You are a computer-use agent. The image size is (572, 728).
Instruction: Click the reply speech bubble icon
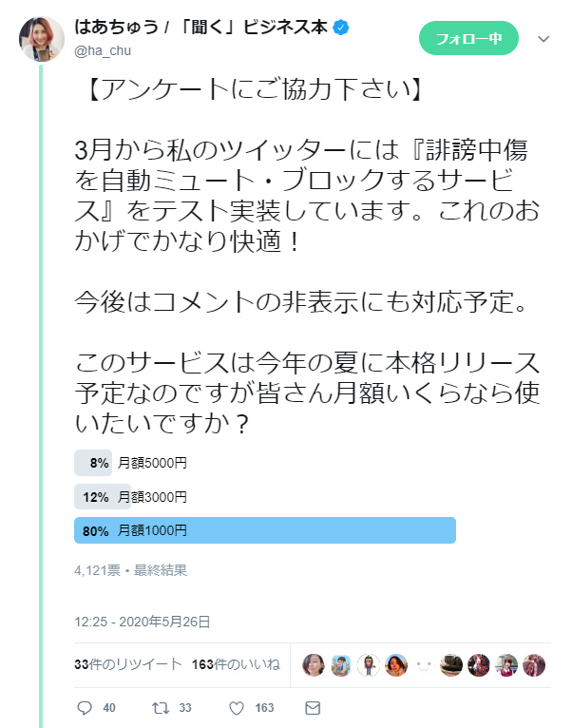click(x=84, y=708)
